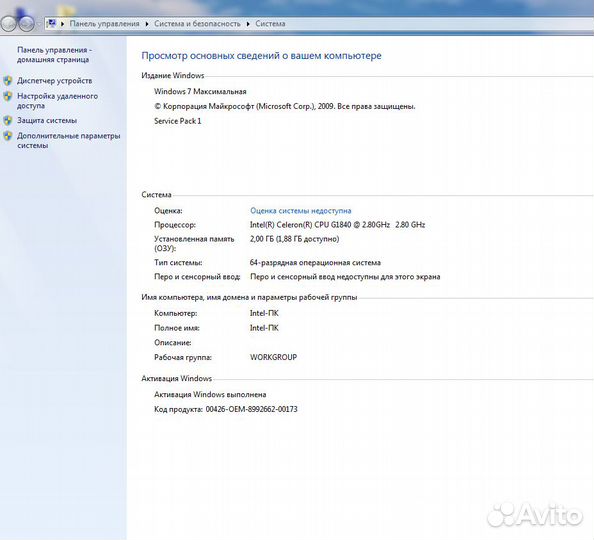Click the Установленная память (ОЗУ) label

tap(194, 244)
